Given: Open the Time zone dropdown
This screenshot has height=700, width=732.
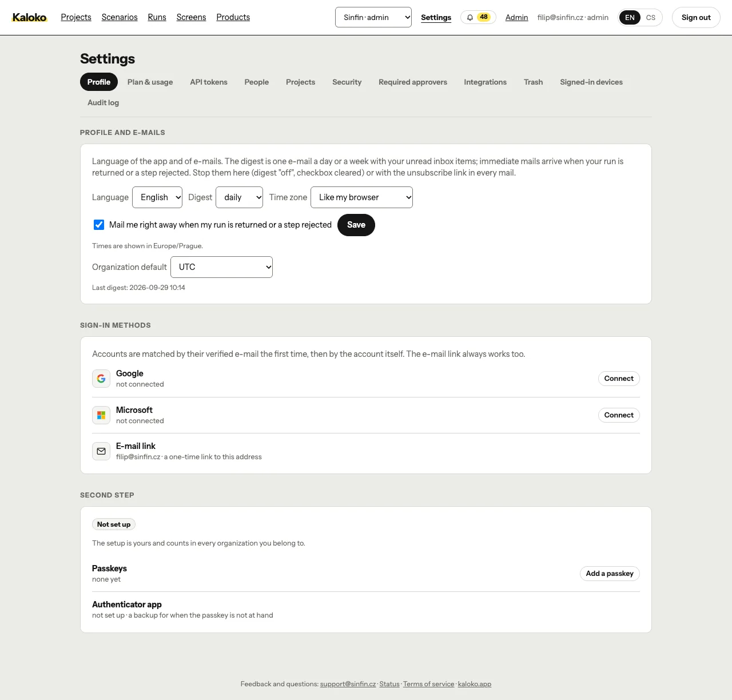Looking at the screenshot, I should (361, 197).
